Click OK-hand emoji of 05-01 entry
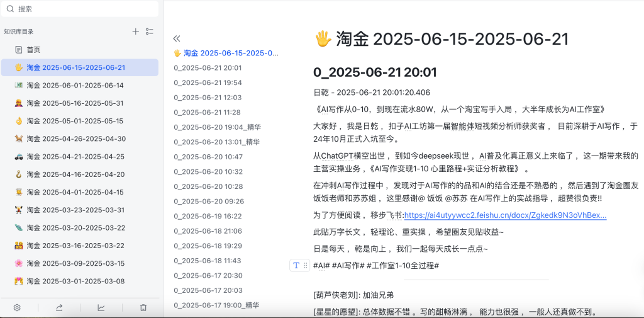Screen dimensions: 644x318 click(x=18, y=121)
